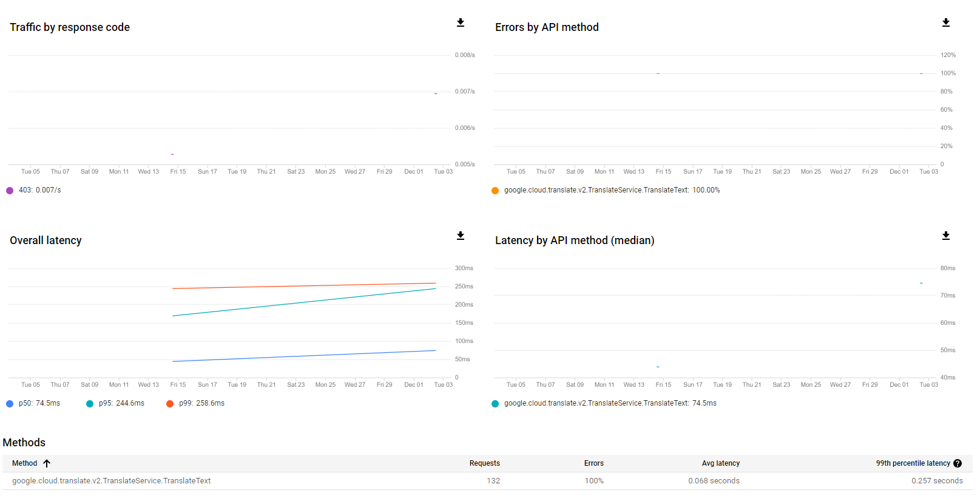The width and height of the screenshot is (980, 504).
Task: Download the Traffic by response code chart
Action: pyautogui.click(x=461, y=23)
